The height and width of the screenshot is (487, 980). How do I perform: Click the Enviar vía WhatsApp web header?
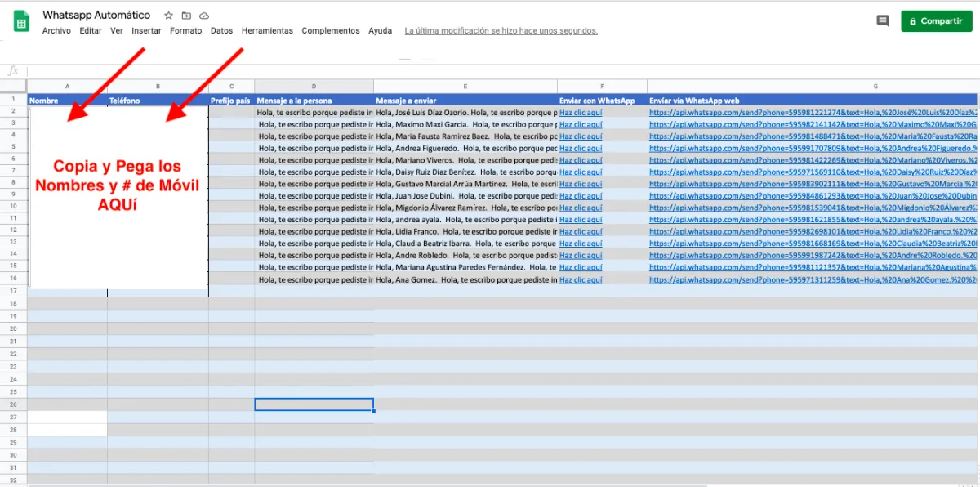click(x=813, y=101)
